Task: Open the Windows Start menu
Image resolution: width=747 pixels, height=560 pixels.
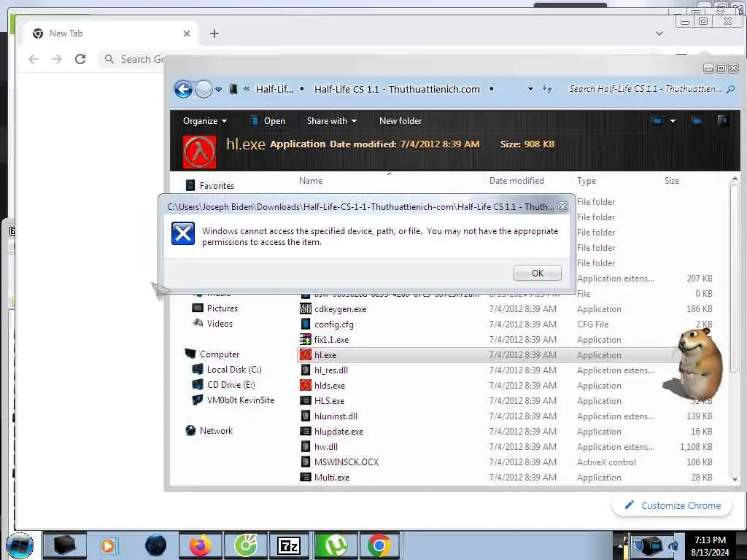Action: coord(19,545)
